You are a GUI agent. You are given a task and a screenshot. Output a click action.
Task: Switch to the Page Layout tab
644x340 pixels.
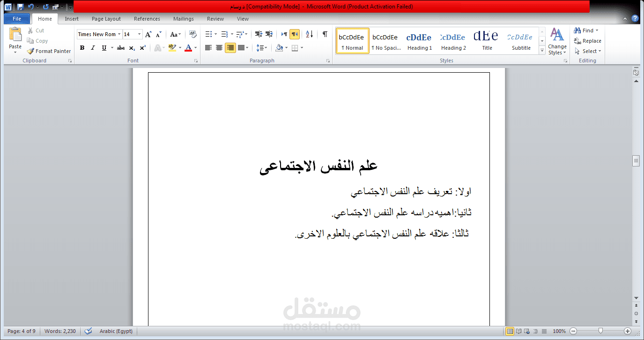click(106, 19)
